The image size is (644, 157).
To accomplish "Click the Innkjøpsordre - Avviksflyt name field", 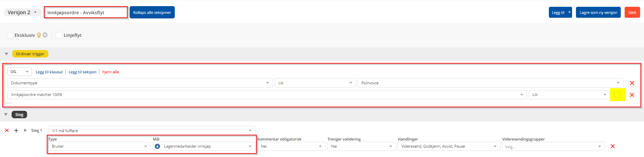I will (86, 13).
